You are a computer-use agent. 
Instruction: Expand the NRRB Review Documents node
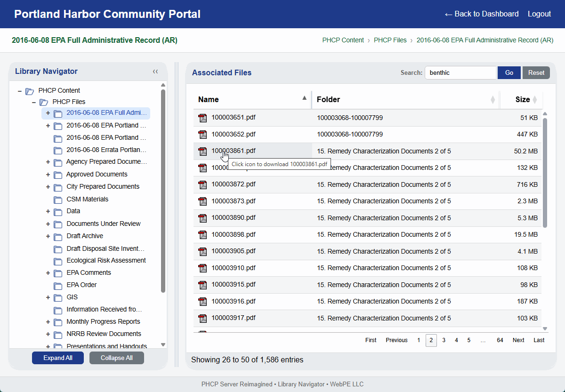click(x=48, y=334)
